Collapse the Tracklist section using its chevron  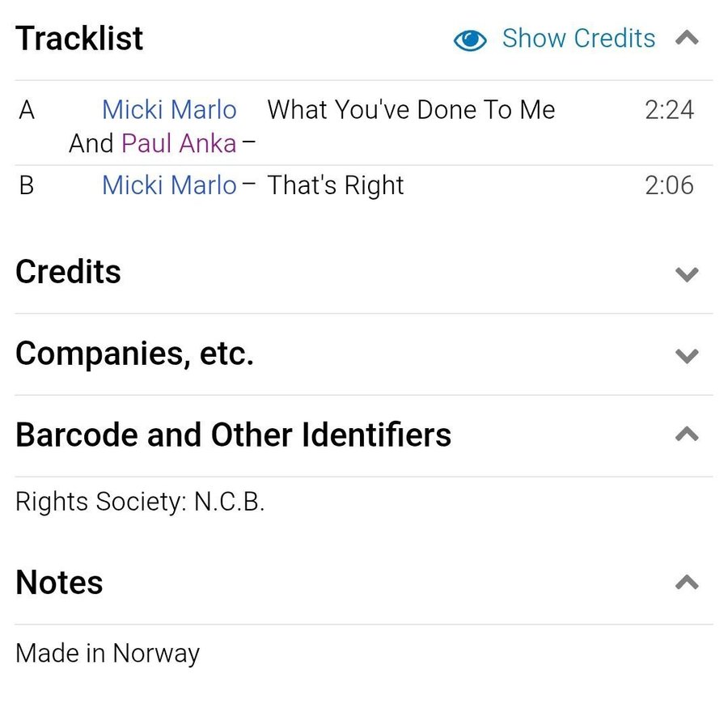pos(687,38)
